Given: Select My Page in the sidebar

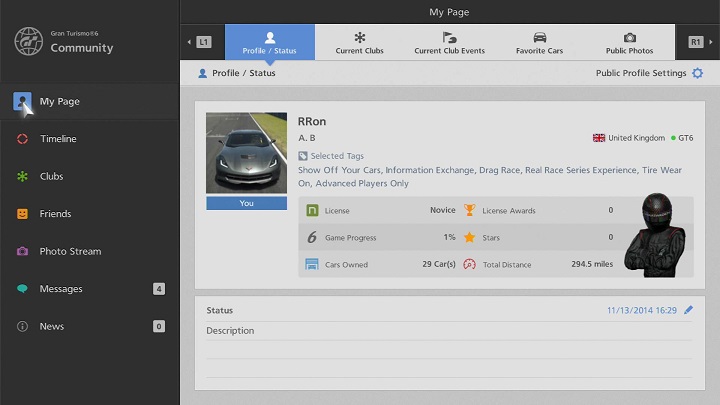Looking at the screenshot, I should [x=60, y=101].
